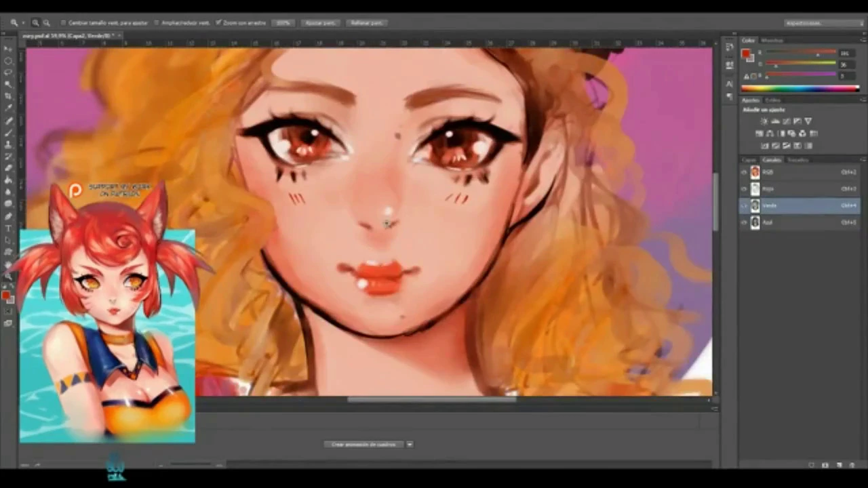Switch to Estilos tab
The image size is (868, 488).
(x=773, y=100)
